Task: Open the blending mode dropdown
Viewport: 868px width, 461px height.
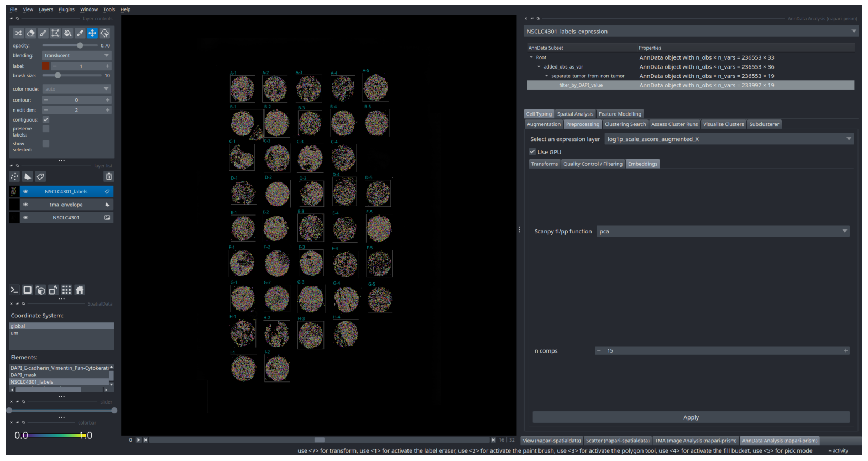Action: coord(77,55)
